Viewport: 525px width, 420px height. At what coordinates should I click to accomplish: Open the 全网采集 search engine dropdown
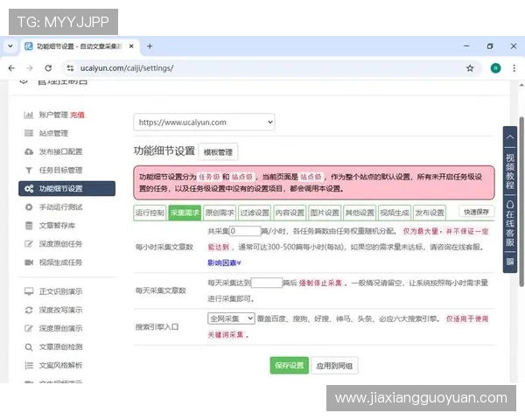231,318
